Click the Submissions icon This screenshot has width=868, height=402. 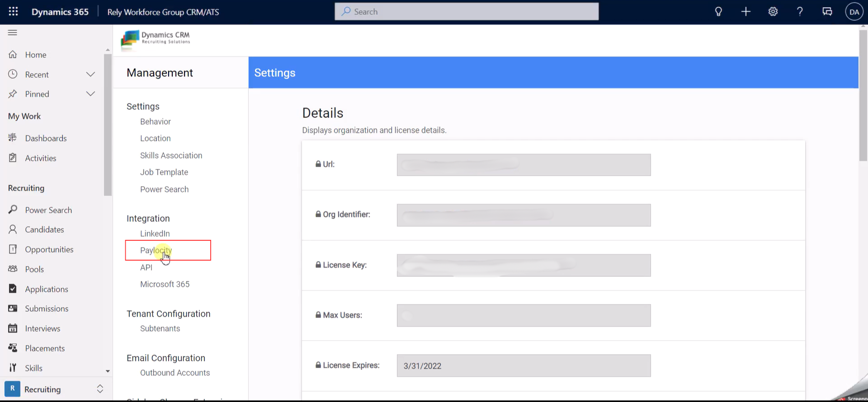tap(13, 309)
